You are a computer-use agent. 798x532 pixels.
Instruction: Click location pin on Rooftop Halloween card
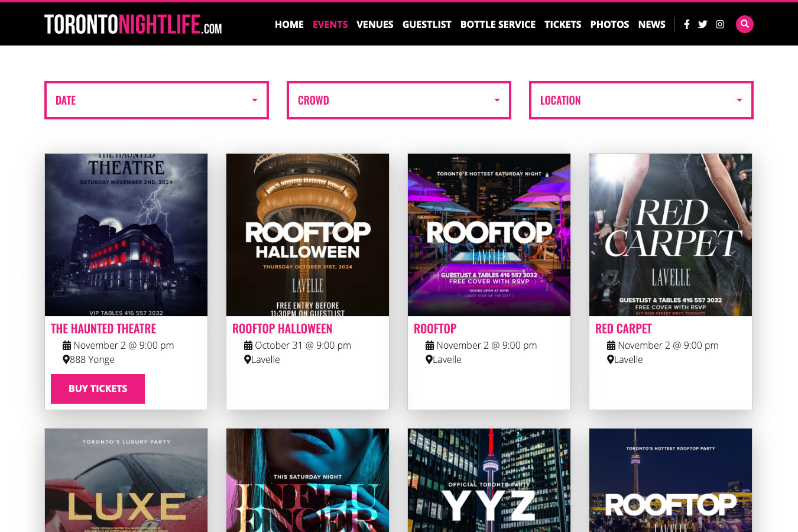click(x=248, y=359)
